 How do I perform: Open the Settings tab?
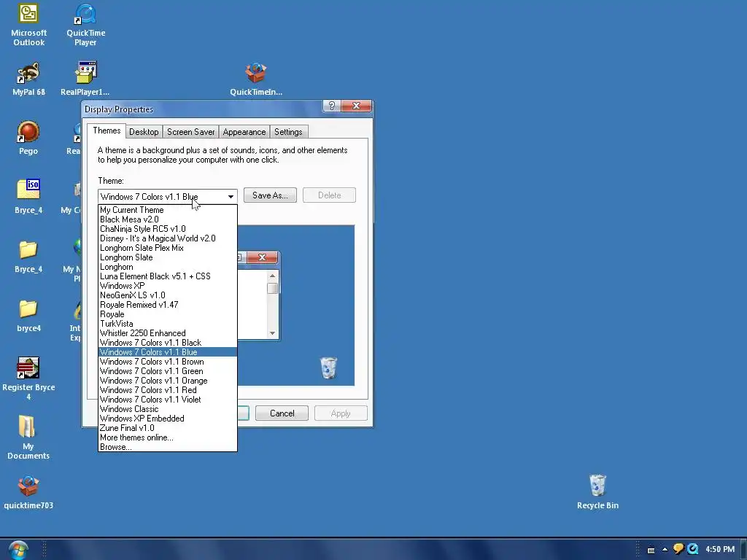(x=288, y=132)
